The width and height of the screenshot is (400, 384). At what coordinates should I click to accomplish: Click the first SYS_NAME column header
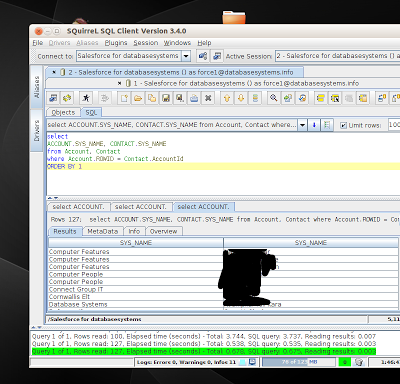[136, 243]
